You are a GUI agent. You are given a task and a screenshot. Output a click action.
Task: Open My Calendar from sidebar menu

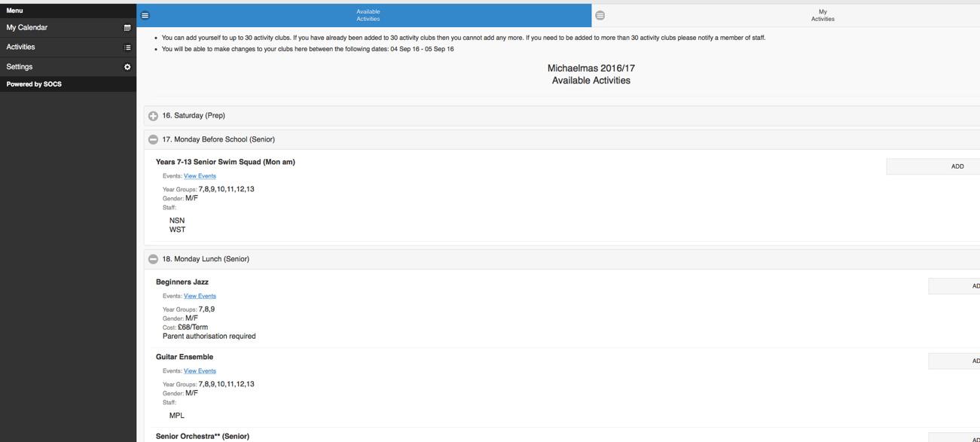click(68, 28)
